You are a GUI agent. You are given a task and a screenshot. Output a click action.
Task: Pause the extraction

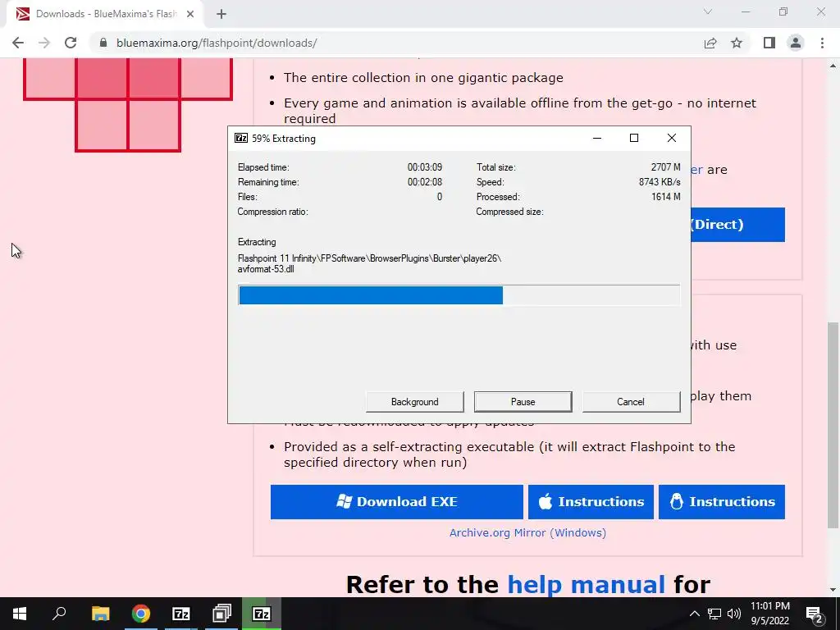coord(523,402)
